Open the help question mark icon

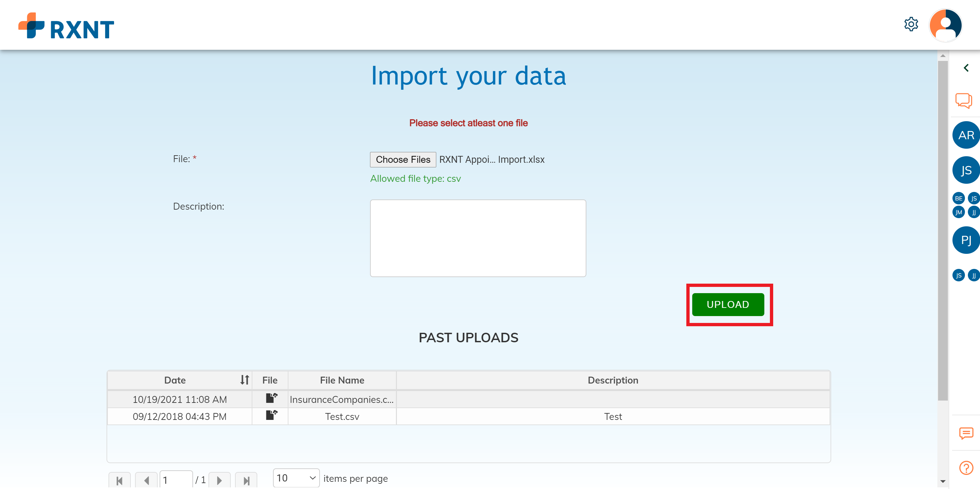(x=966, y=468)
